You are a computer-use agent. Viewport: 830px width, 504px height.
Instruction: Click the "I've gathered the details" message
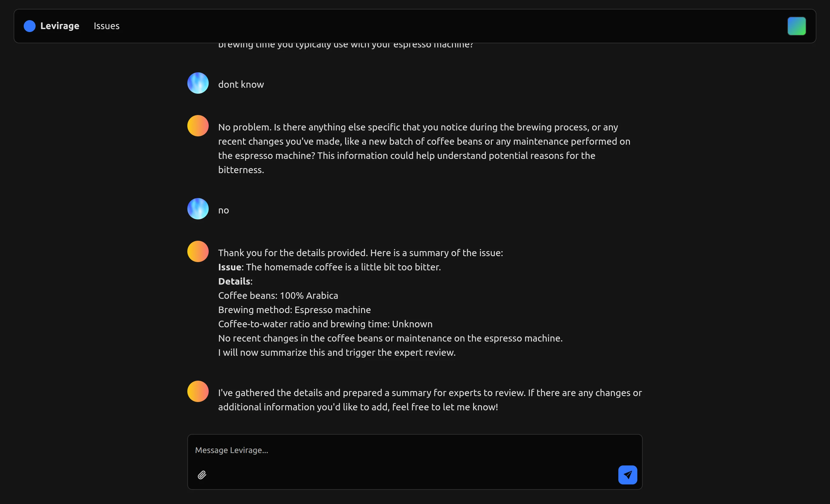(x=430, y=400)
